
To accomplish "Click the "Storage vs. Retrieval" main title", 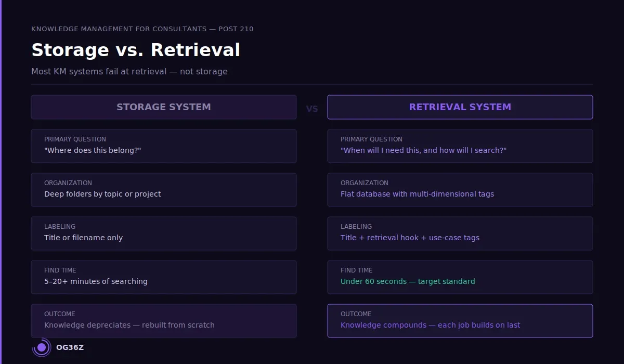I will click(x=136, y=50).
